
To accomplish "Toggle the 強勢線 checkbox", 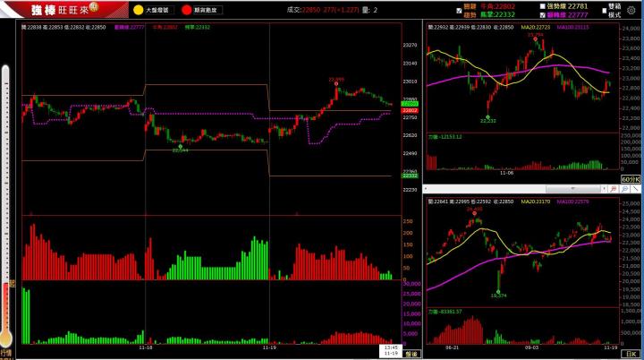I will click(542, 5).
